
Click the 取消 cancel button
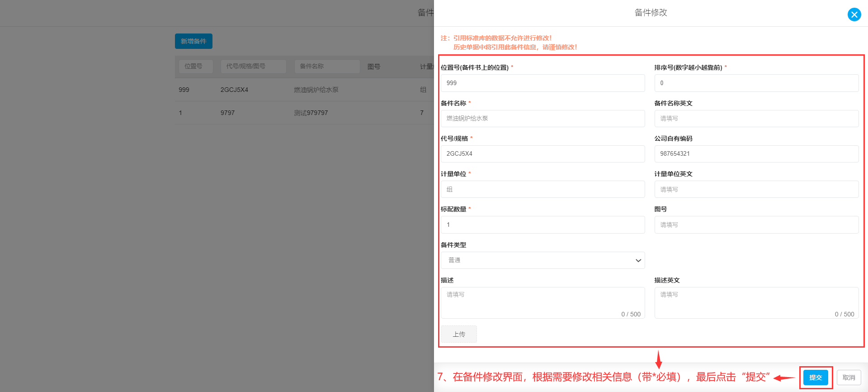pyautogui.click(x=849, y=378)
